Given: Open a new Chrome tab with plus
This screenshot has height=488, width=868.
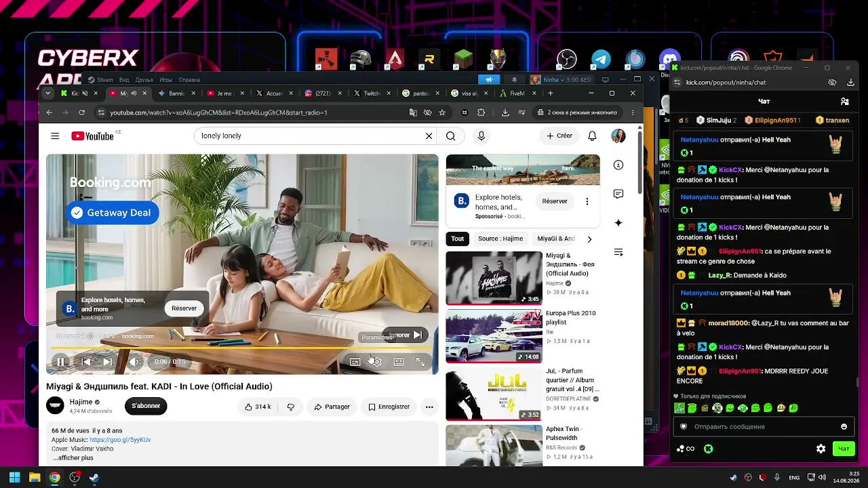Looking at the screenshot, I should pyautogui.click(x=551, y=93).
